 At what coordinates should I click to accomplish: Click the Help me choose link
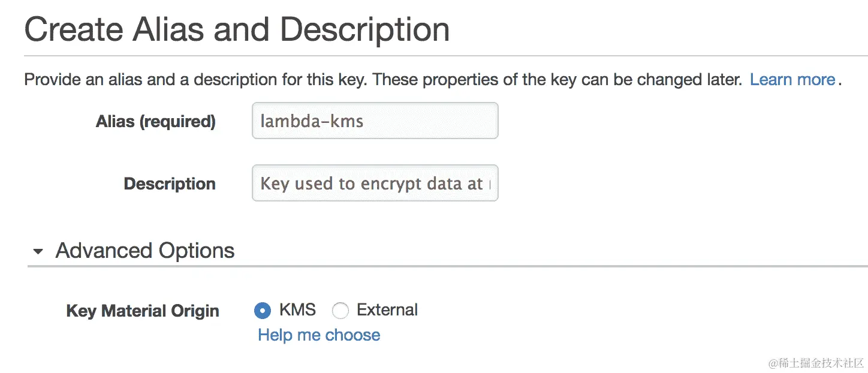[319, 335]
